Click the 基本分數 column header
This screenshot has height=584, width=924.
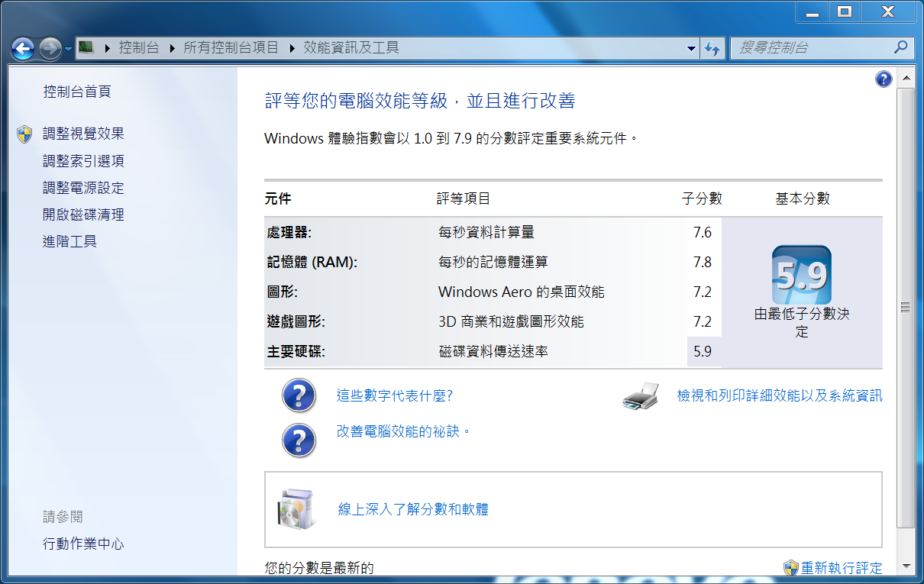(x=803, y=198)
